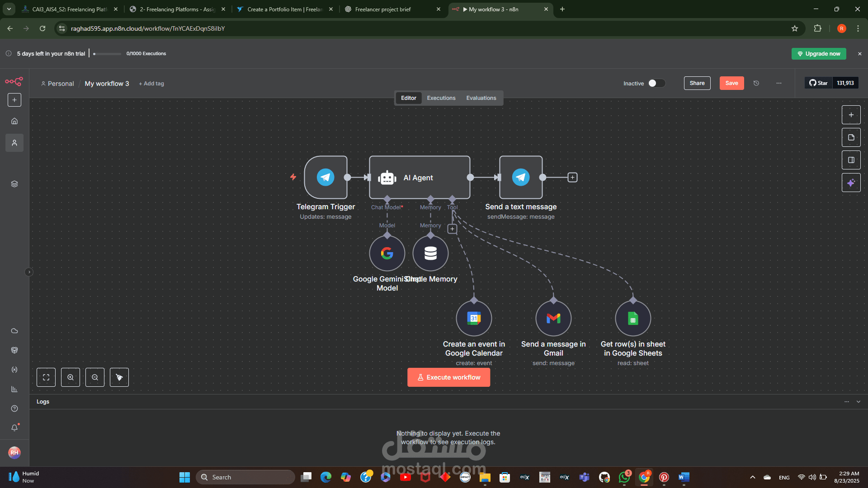
Task: Open the notifications bell in sidebar
Action: (x=14, y=428)
